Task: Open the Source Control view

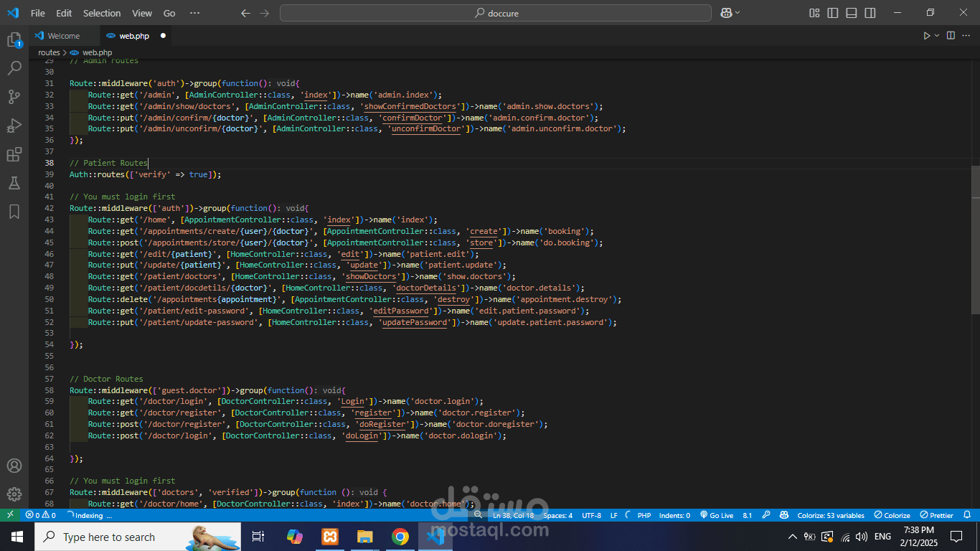Action: (x=14, y=97)
